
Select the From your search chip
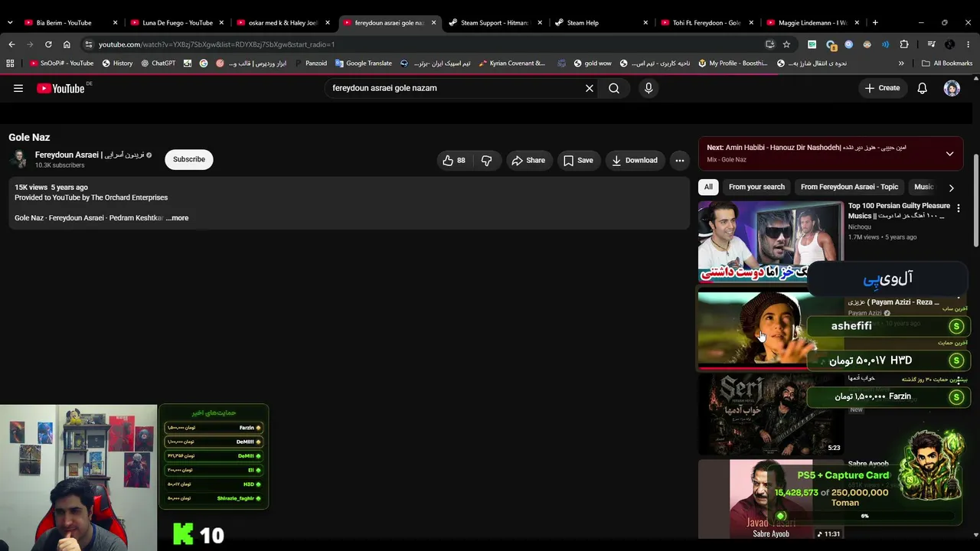756,187
